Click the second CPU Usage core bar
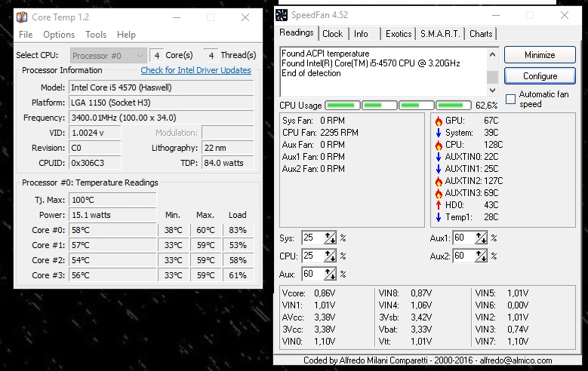Image resolution: width=588 pixels, height=371 pixels. click(379, 106)
